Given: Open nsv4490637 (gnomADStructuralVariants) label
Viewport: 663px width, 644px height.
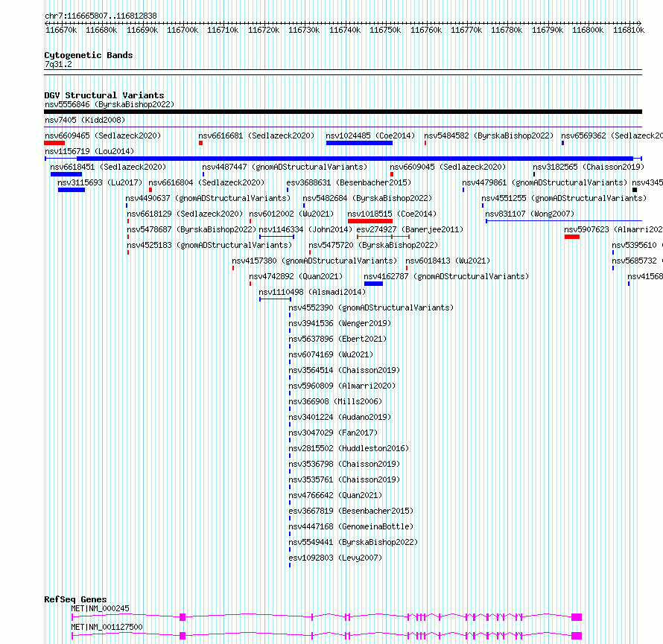Looking at the screenshot, I should pos(208,198).
